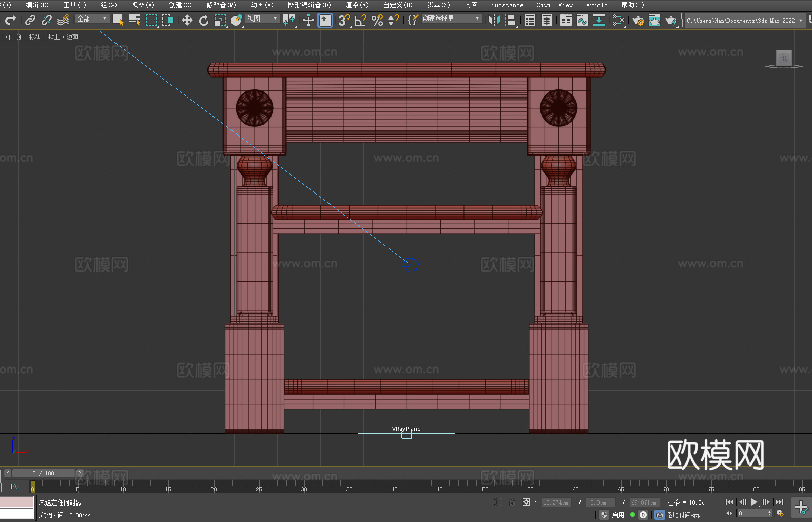The height and width of the screenshot is (522, 812).
Task: Select the Link tool (chain icon)
Action: (30, 20)
